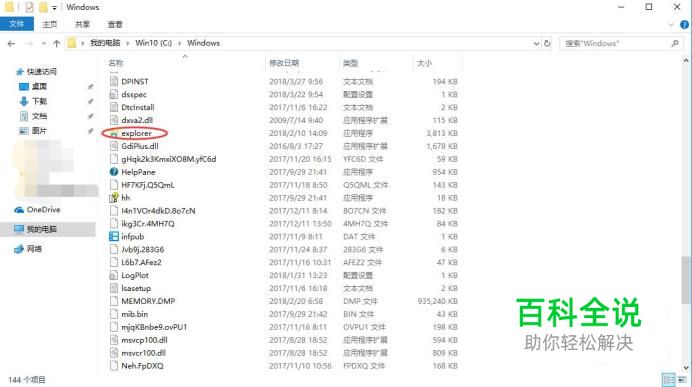Select the Neh.FpDXQ file name
Screen dimensions: 692x387
point(143,366)
